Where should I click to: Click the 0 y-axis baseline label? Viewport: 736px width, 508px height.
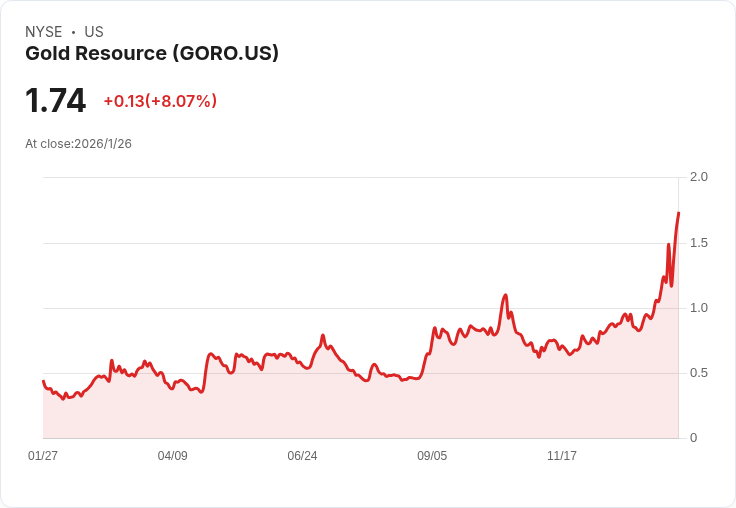click(x=694, y=438)
